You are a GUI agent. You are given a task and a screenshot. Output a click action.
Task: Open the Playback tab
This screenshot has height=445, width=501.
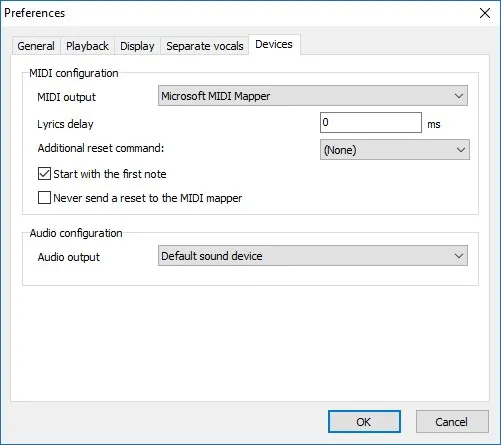(x=87, y=46)
